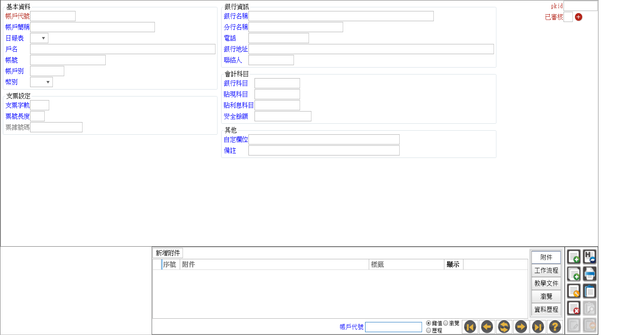Click the 顯示 column header

pyautogui.click(x=454, y=265)
